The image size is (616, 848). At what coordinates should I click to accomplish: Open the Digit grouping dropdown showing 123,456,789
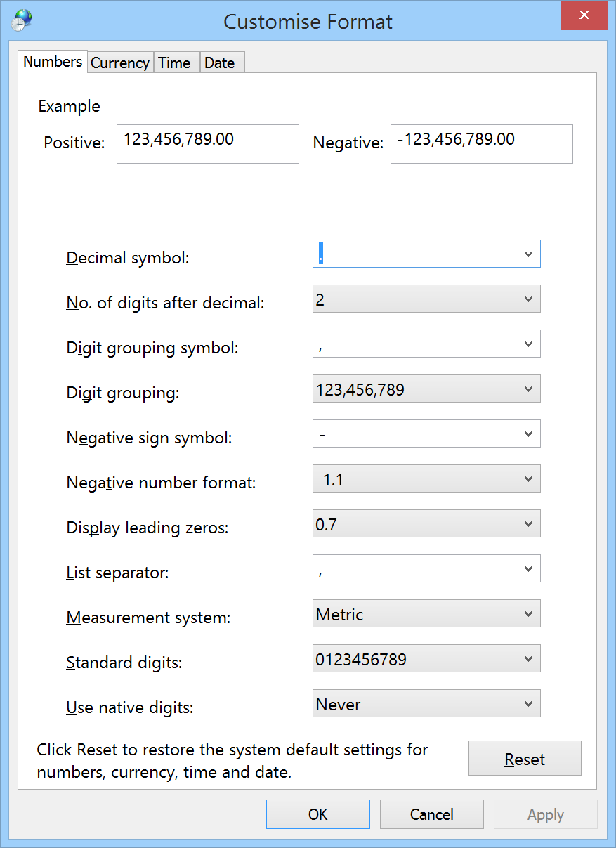[426, 389]
